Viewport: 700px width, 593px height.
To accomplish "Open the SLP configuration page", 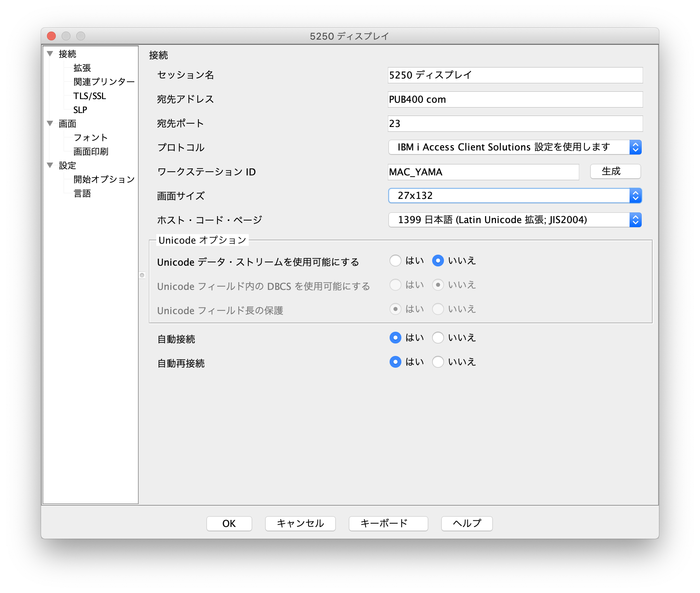I will click(80, 110).
